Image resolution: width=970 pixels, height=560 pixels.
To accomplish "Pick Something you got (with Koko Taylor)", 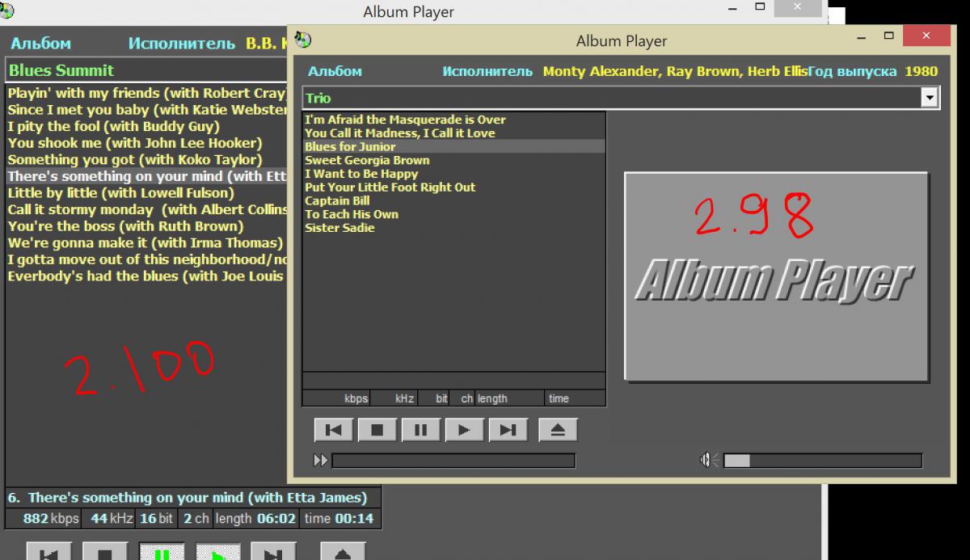I will coord(135,160).
